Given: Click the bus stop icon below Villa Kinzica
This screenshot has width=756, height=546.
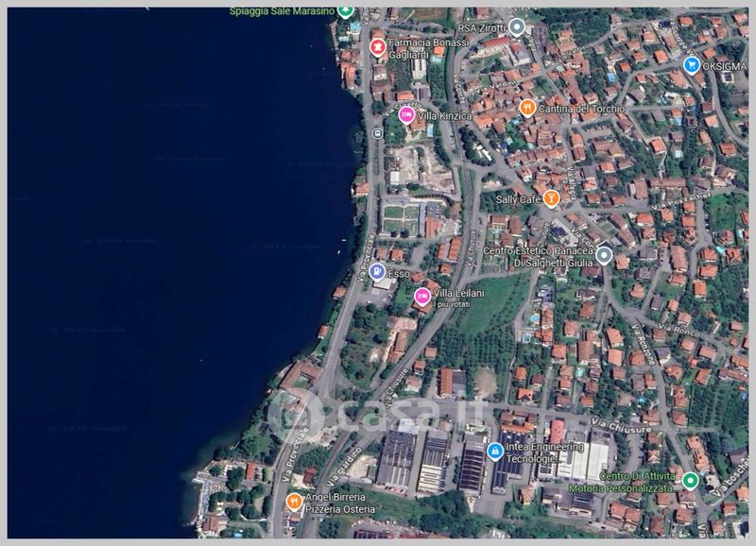Looking at the screenshot, I should point(377,133).
